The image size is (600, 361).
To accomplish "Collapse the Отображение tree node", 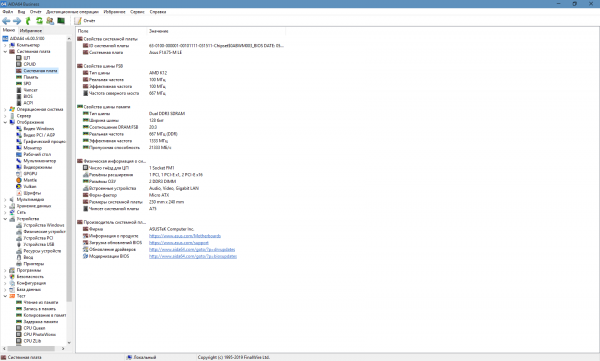I will pyautogui.click(x=5, y=122).
